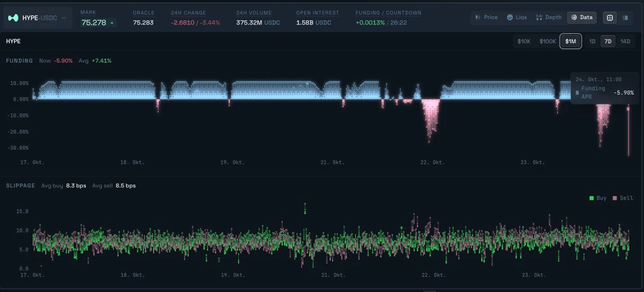Open the Price candlestick chart view

point(487,17)
